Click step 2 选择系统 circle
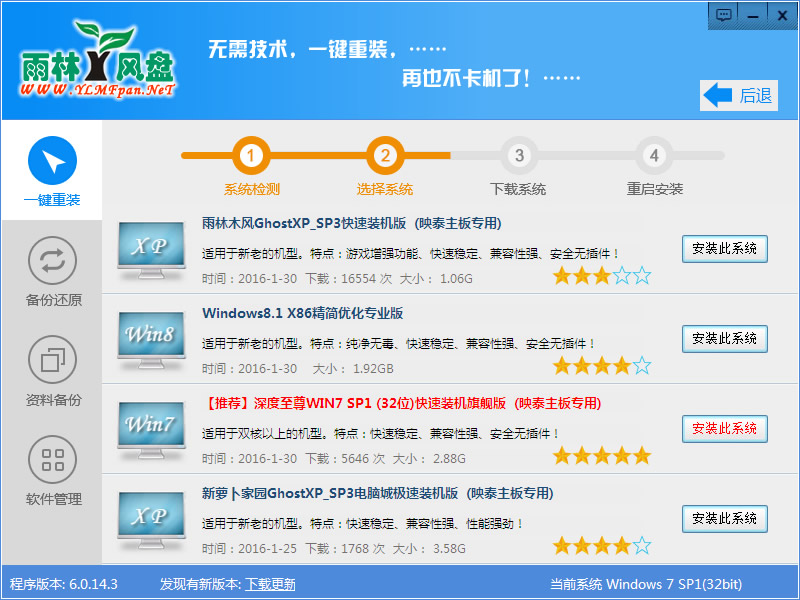 tap(385, 155)
